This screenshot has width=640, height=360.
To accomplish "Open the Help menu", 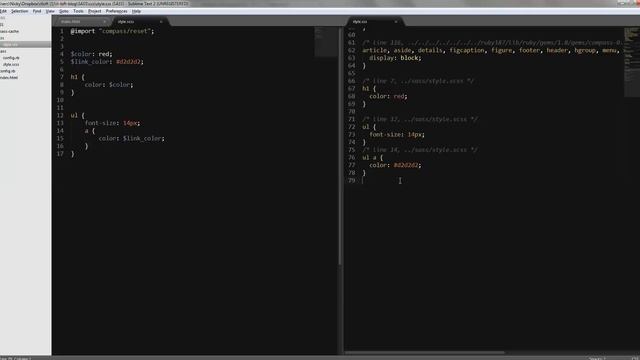I will click(x=136, y=11).
